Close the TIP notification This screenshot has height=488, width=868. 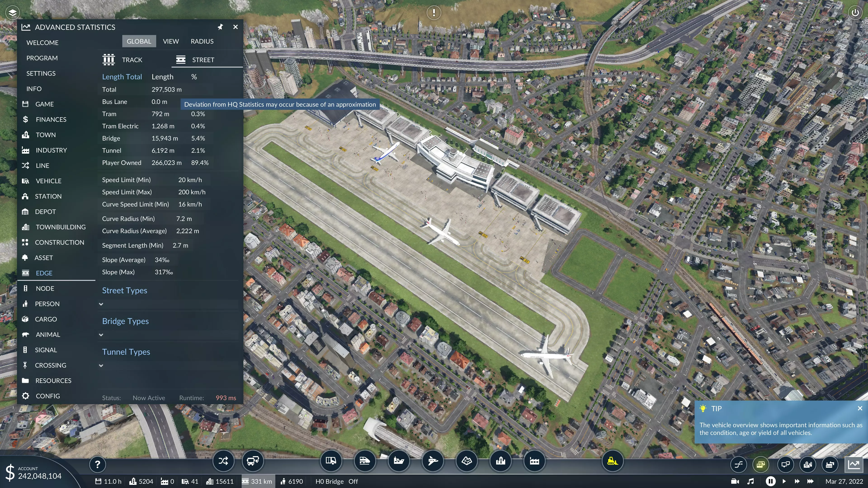tap(860, 408)
